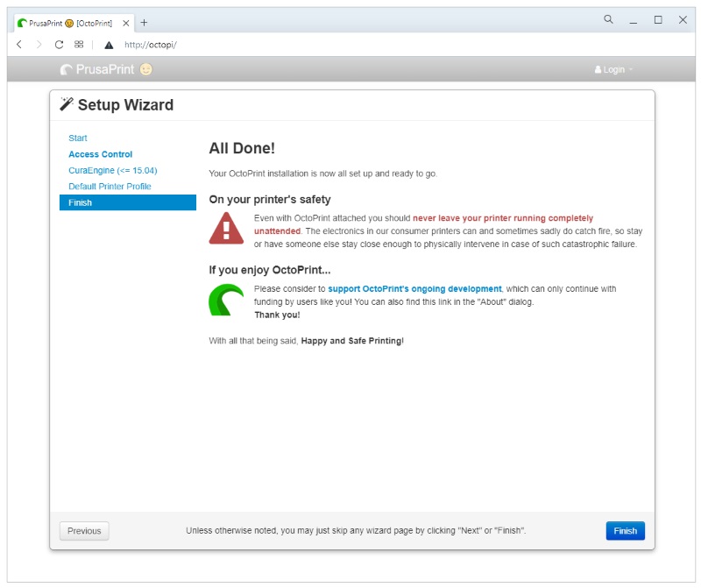Click the Previous button

[x=84, y=531]
